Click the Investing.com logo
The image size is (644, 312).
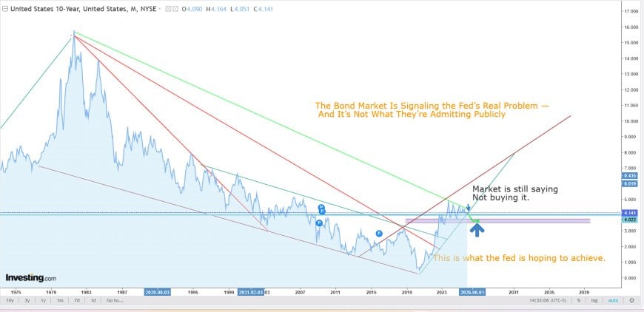(31, 278)
